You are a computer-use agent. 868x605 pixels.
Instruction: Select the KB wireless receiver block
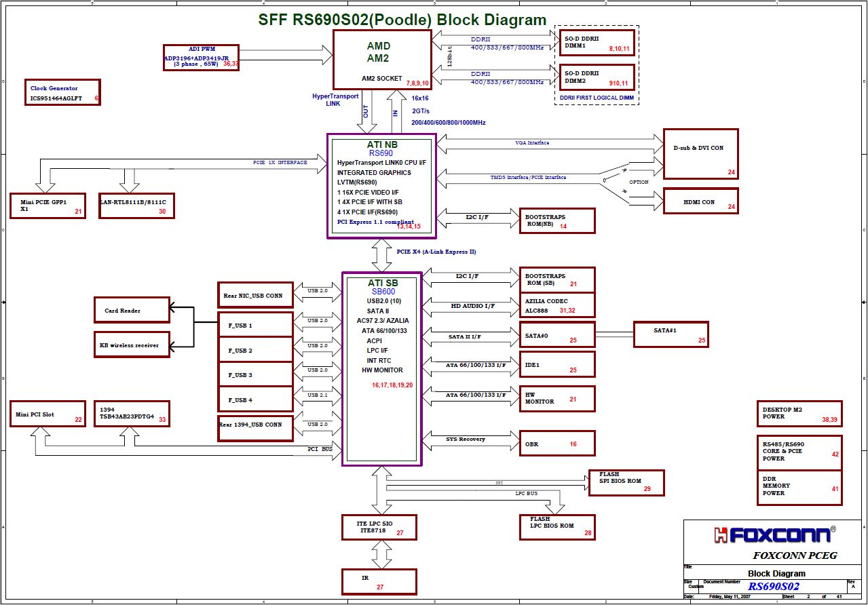click(132, 345)
